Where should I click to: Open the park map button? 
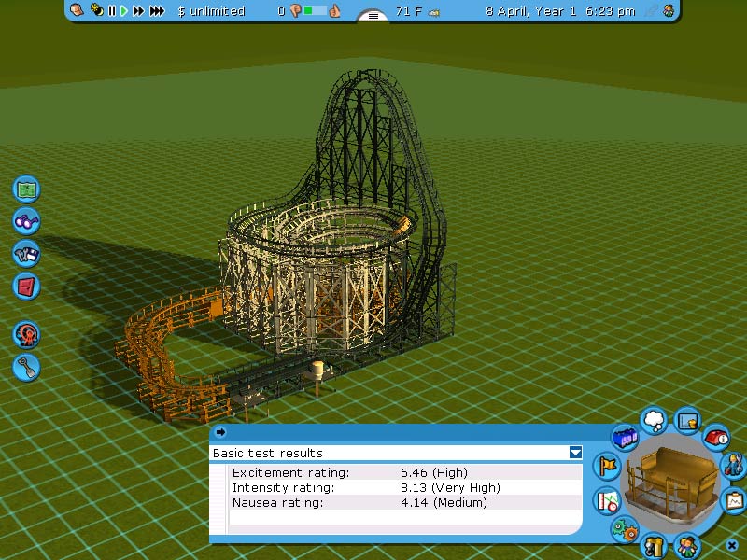pyautogui.click(x=26, y=189)
